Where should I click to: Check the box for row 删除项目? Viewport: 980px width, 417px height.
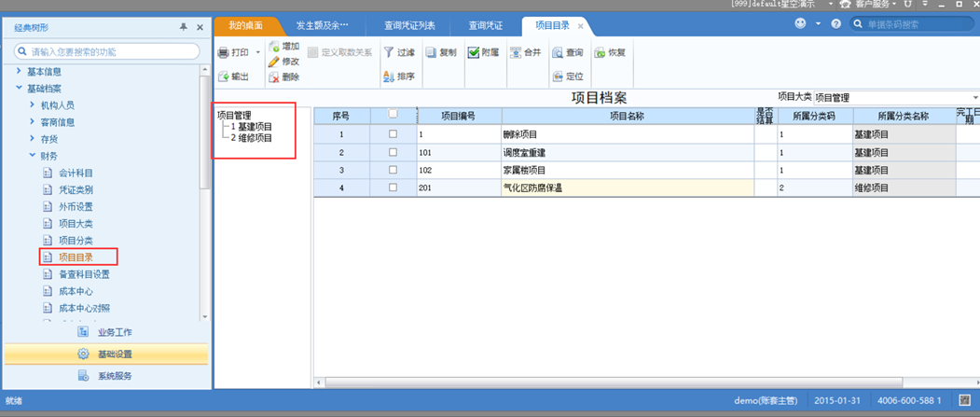click(x=393, y=133)
